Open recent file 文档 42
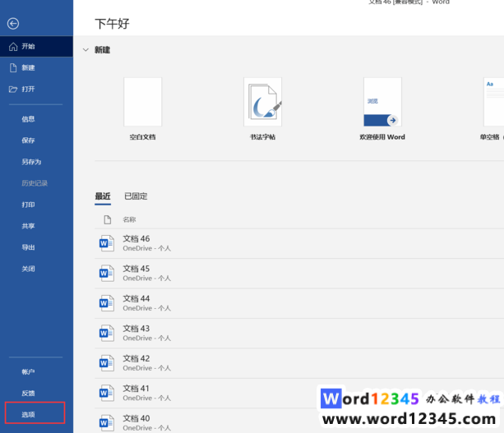This screenshot has height=433, width=504. [299, 362]
